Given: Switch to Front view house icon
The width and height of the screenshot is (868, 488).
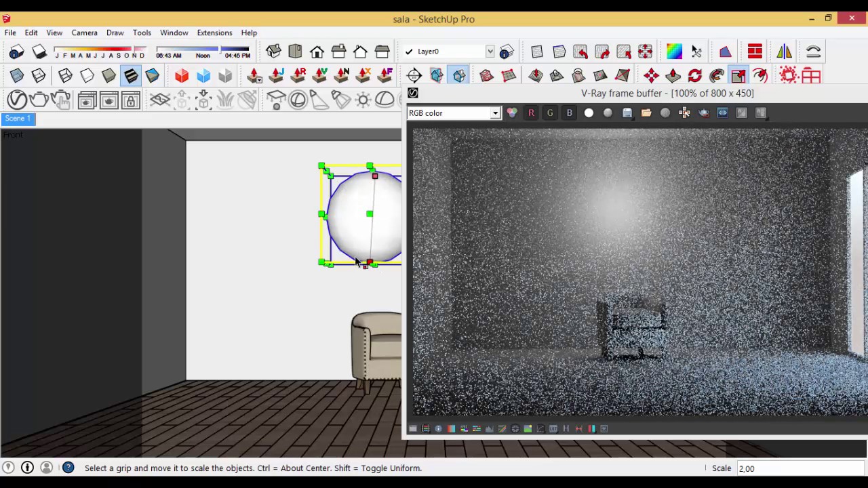Looking at the screenshot, I should [x=317, y=52].
